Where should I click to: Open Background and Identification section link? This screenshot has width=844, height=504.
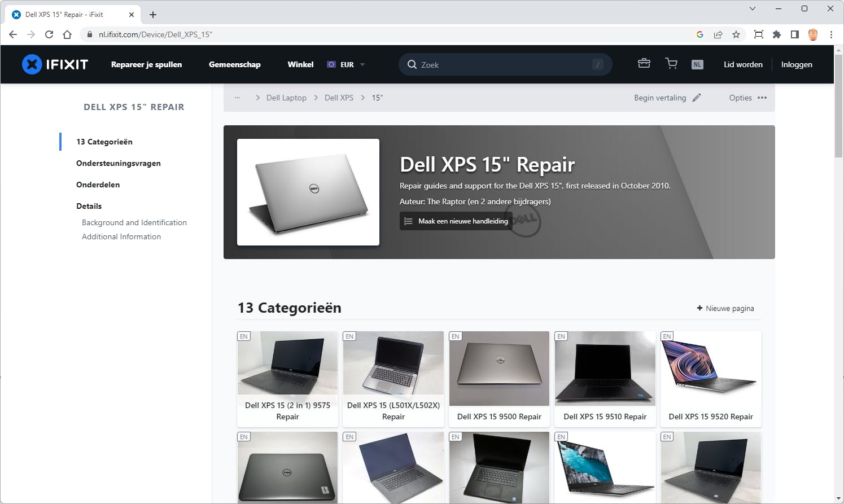coord(134,222)
